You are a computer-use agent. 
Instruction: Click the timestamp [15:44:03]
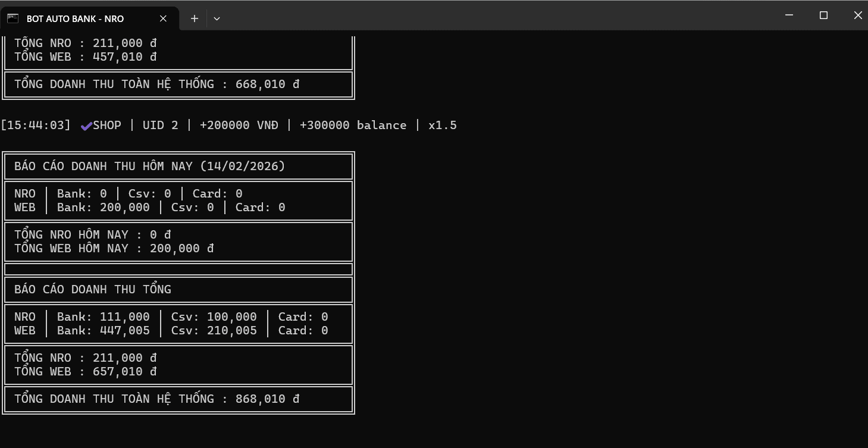[36, 125]
